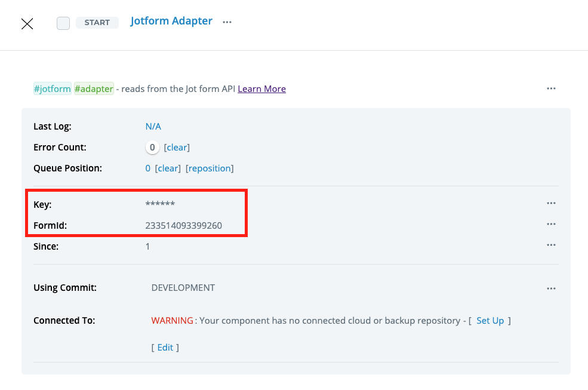The width and height of the screenshot is (588, 390).
Task: Click the Last Log label
Action: pyautogui.click(x=53, y=127)
